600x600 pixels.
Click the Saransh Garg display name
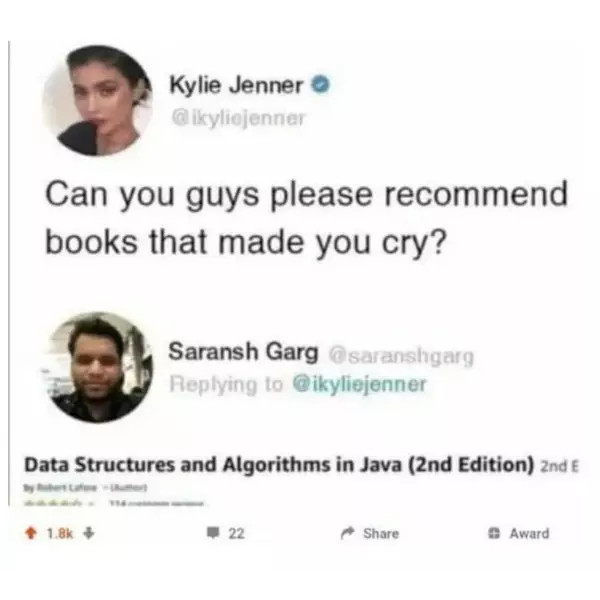pyautogui.click(x=243, y=351)
